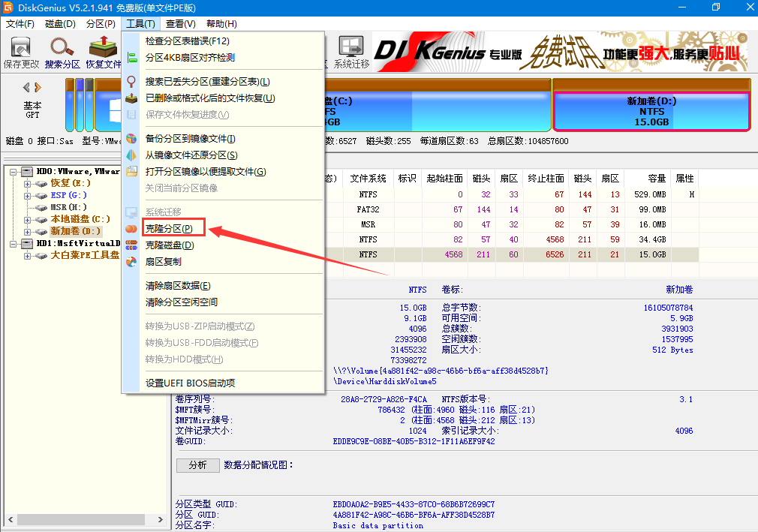Select 新加卷(D:) in the disk tree
The image size is (758, 532).
(x=76, y=231)
